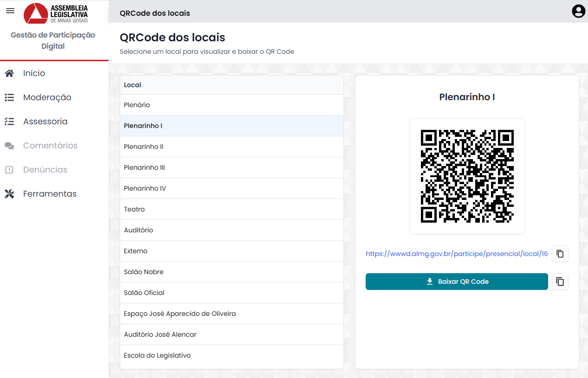Click the Início home icon

point(9,73)
